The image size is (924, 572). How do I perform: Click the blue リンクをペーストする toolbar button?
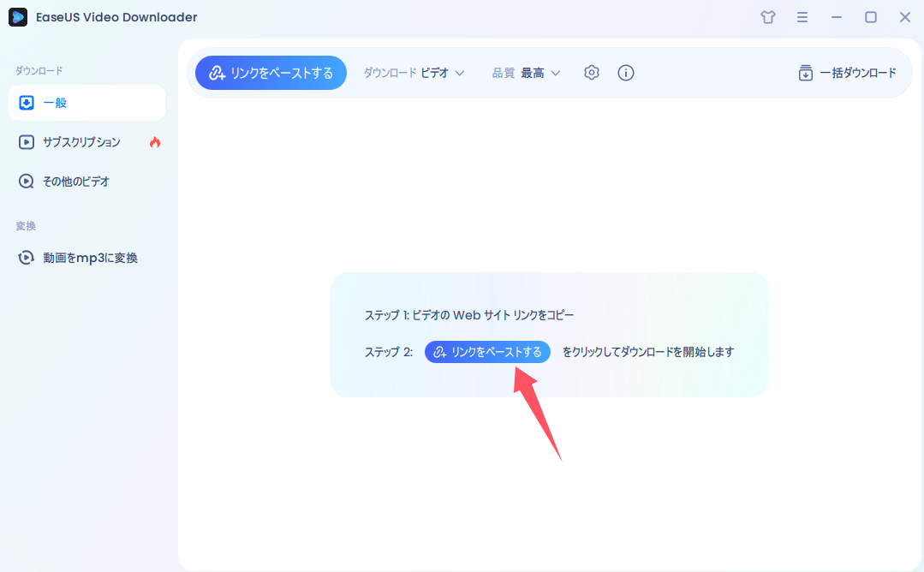[x=271, y=73]
